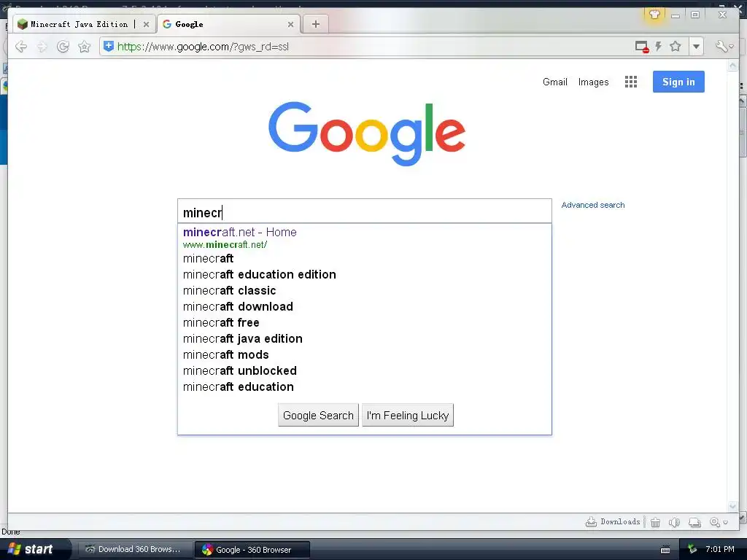Click the favorites star beside the reload button
The width and height of the screenshot is (747, 560).
(85, 46)
